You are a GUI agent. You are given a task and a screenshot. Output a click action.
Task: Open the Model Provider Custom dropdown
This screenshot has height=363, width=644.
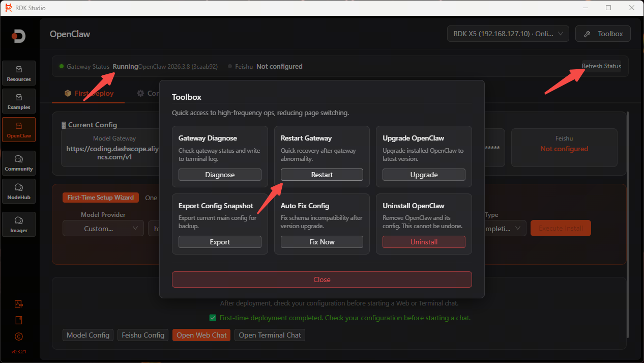point(103,229)
